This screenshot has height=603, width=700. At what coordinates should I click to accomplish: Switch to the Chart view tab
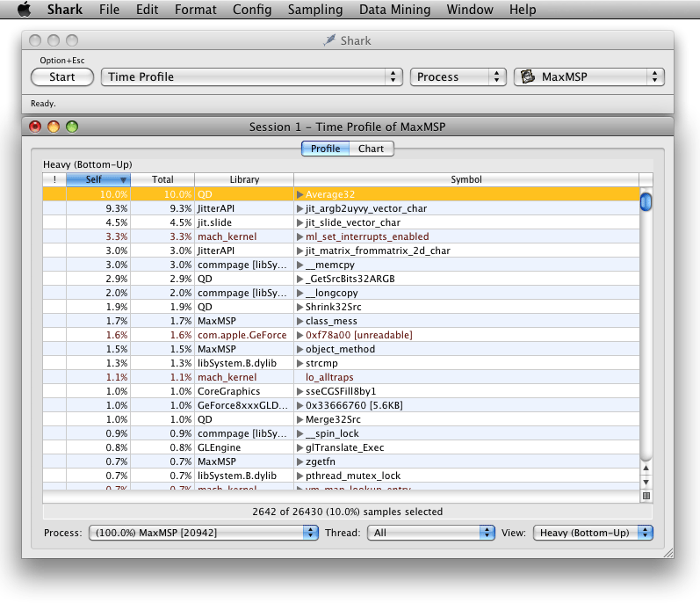(x=371, y=149)
